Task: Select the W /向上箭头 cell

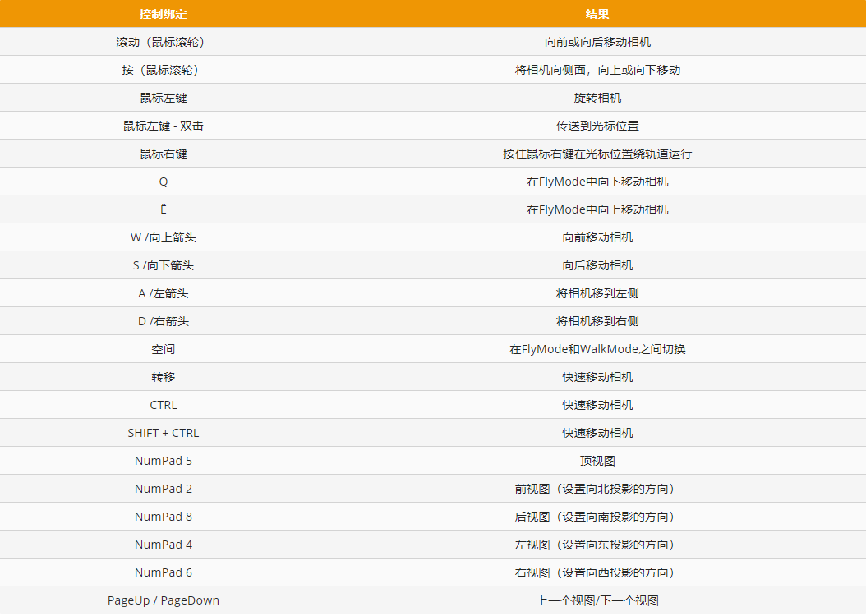Action: 164,237
